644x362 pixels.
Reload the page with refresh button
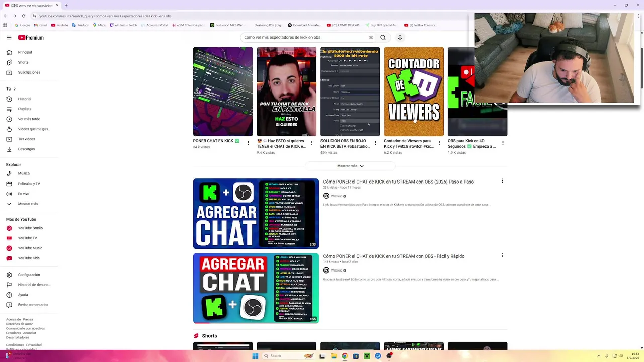(x=24, y=16)
